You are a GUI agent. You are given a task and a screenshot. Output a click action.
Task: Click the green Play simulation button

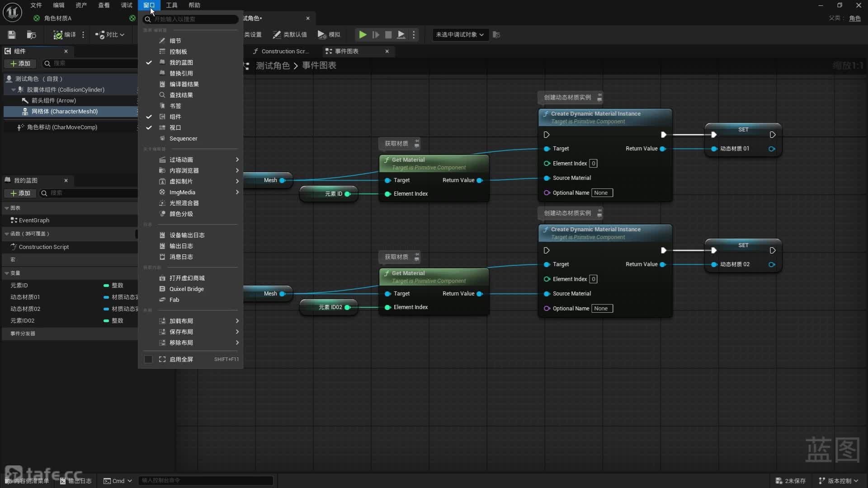[363, 34]
